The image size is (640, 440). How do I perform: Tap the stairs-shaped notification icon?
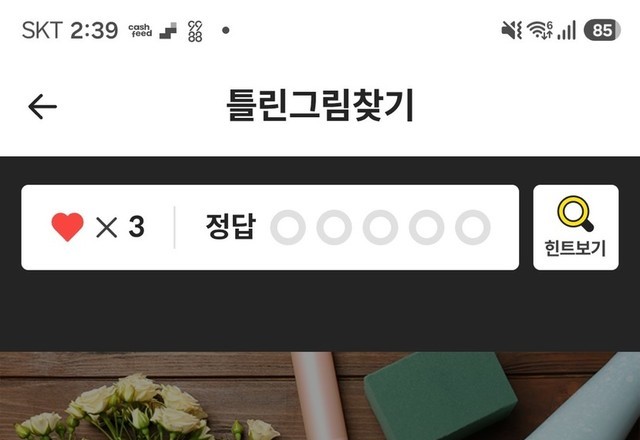(168, 31)
